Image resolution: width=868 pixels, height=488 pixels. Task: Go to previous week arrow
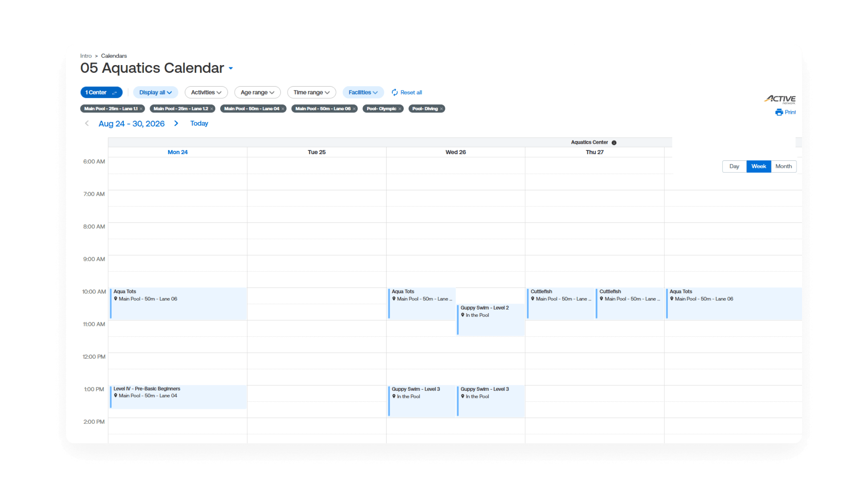point(87,123)
